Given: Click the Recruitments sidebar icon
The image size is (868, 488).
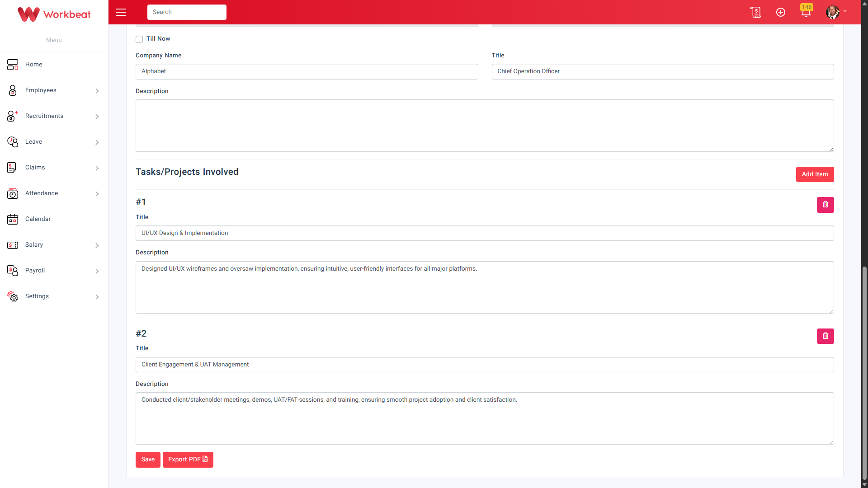Looking at the screenshot, I should coord(13,116).
